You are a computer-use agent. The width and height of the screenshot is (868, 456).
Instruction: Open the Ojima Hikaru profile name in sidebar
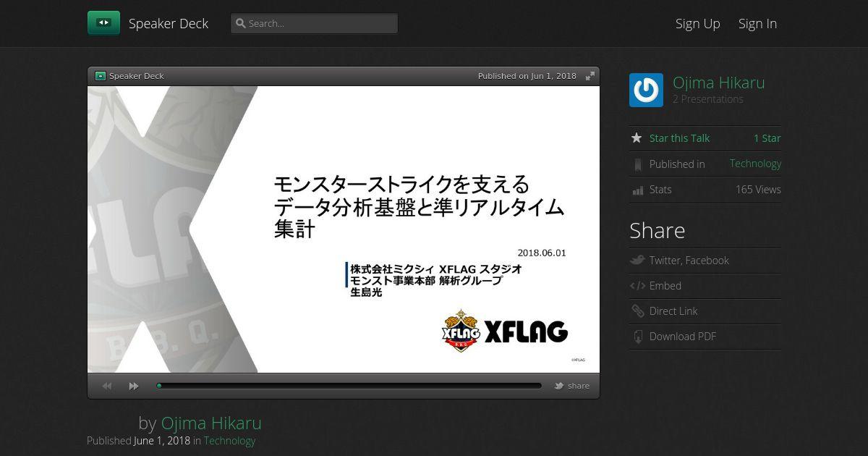(x=718, y=83)
